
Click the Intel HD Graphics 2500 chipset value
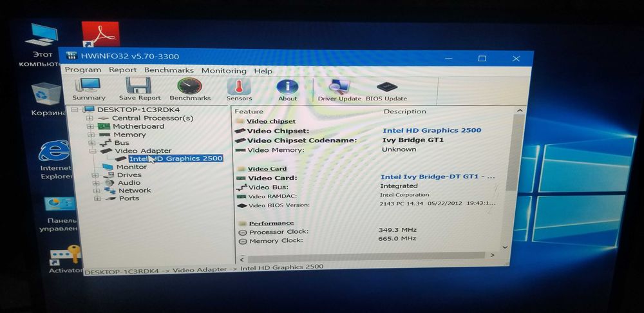coord(431,131)
